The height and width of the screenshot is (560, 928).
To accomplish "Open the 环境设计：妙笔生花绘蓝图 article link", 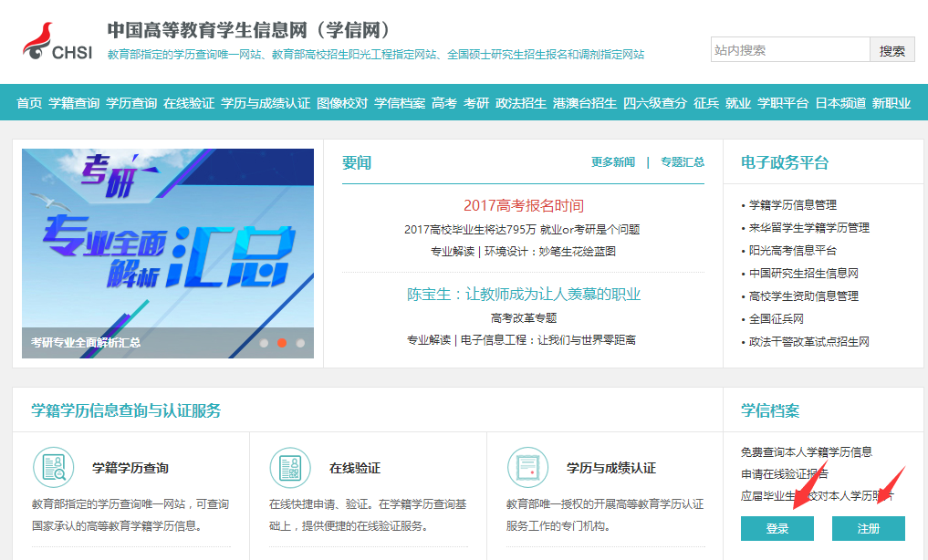I will pyautogui.click(x=550, y=252).
